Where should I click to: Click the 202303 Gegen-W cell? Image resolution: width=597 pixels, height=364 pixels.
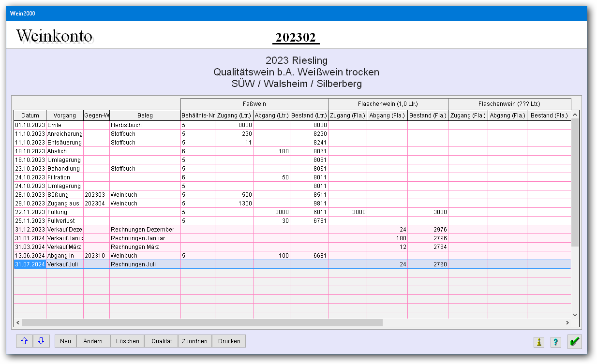tap(97, 195)
